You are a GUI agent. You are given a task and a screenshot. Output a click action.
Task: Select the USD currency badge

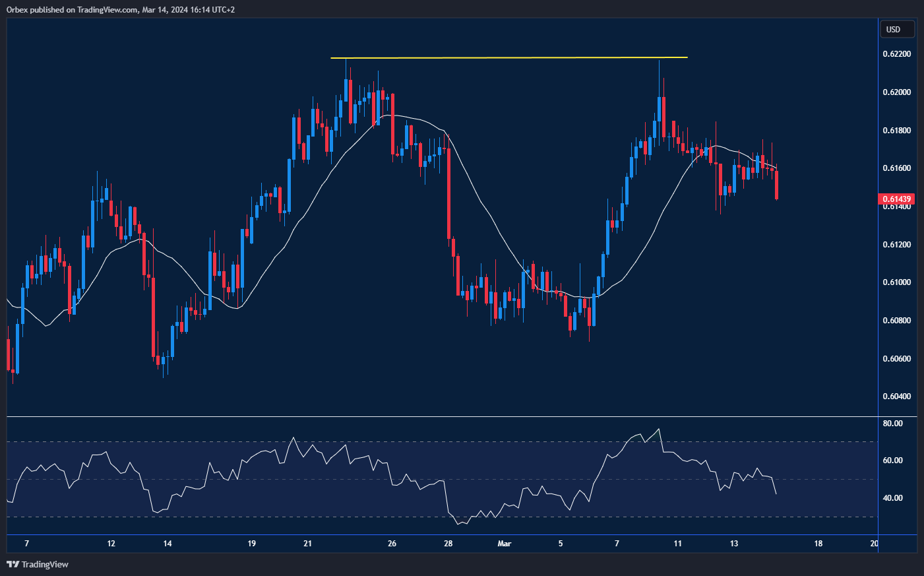(x=897, y=29)
